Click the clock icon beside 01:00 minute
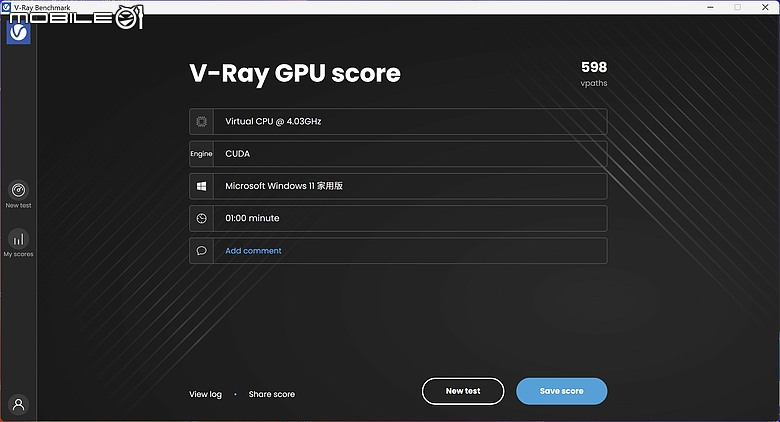The image size is (780, 422). 201,218
